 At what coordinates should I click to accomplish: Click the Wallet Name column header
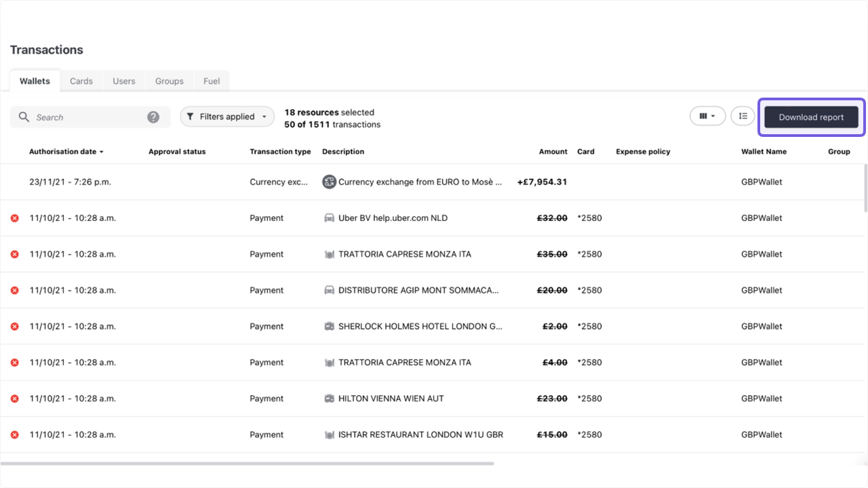[764, 152]
